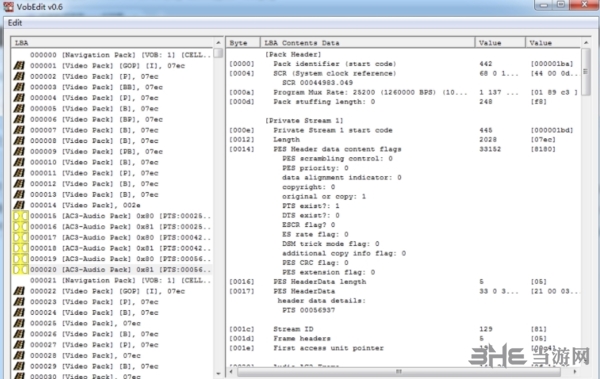The width and height of the screenshot is (600, 379).
Task: Click scroll up arrow in contents pane
Action: point(586,42)
